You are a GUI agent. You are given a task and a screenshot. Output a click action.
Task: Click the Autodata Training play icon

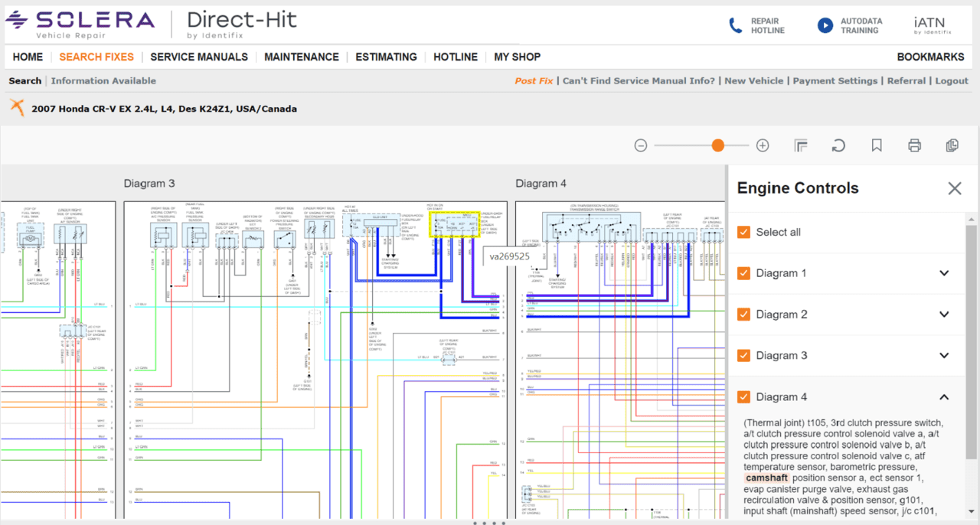[825, 24]
